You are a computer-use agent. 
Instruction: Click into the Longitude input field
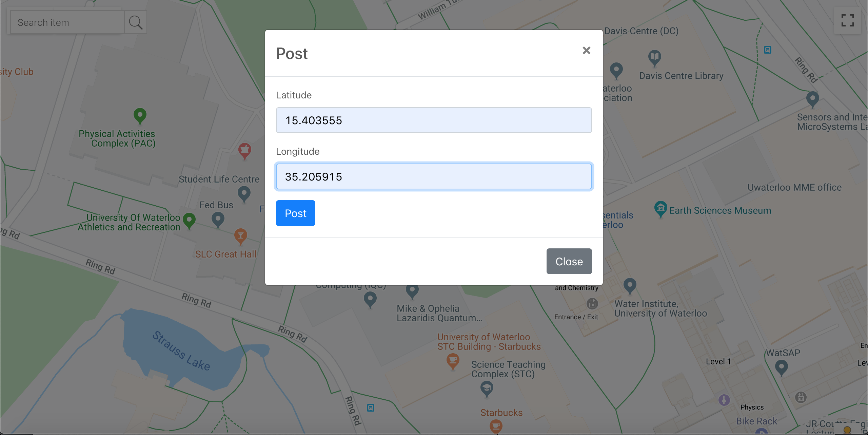click(x=434, y=176)
